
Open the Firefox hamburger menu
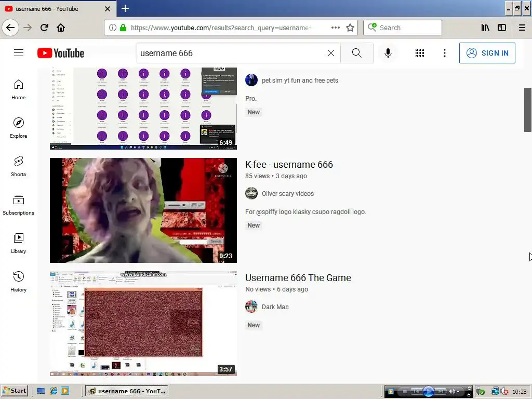coord(522,28)
